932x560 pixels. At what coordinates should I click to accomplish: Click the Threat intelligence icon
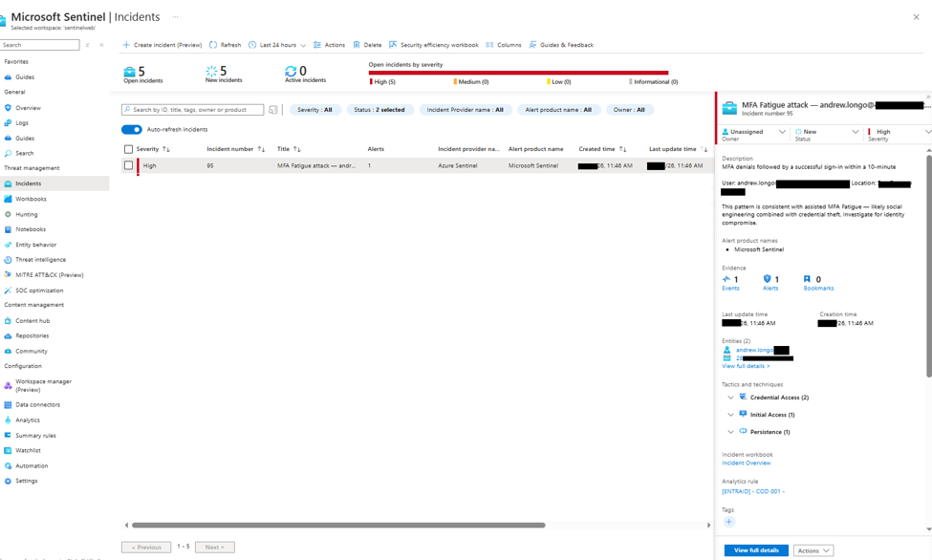8,259
